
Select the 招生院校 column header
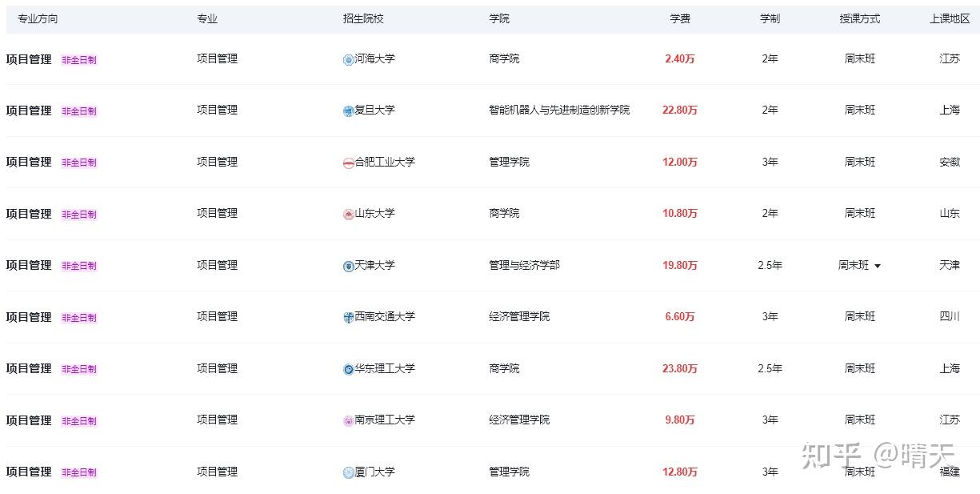point(363,18)
